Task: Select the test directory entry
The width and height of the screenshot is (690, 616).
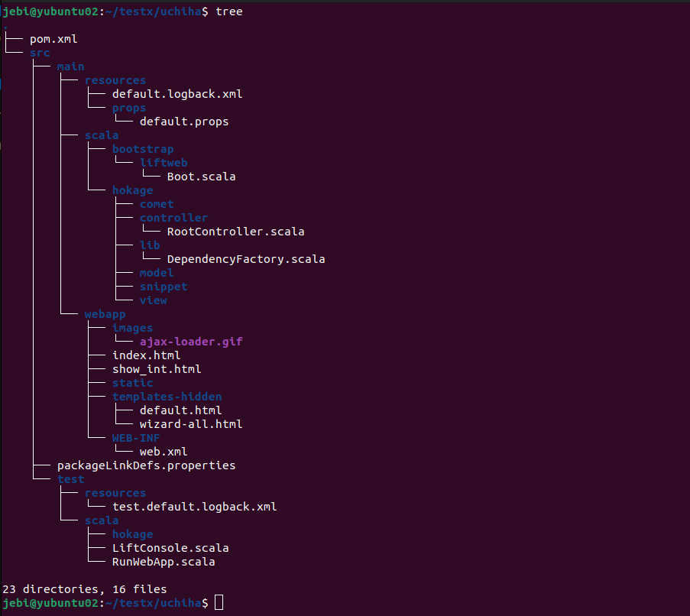Action: tap(70, 479)
